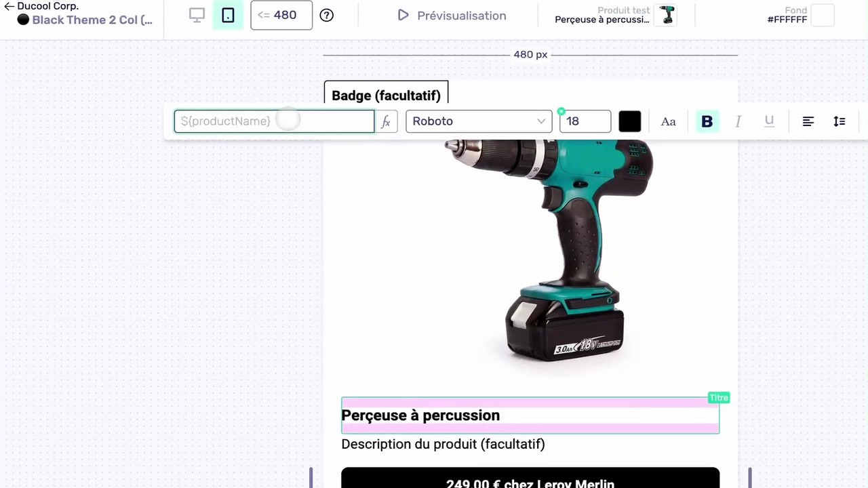The width and height of the screenshot is (868, 488).
Task: Toggle underline formatting
Action: coord(769,121)
